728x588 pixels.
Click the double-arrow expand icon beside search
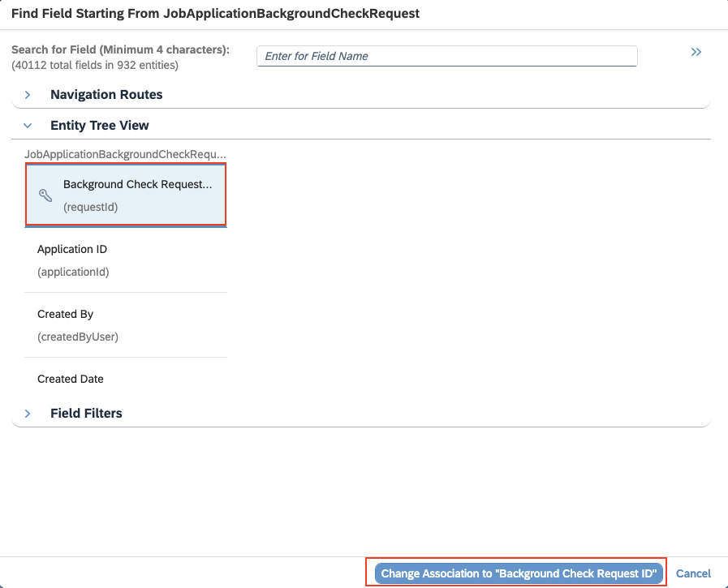point(696,52)
